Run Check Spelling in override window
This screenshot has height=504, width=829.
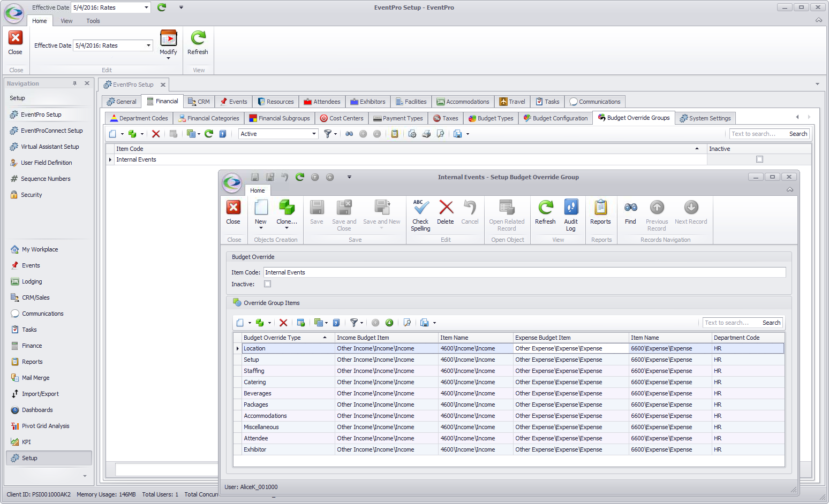pyautogui.click(x=420, y=215)
